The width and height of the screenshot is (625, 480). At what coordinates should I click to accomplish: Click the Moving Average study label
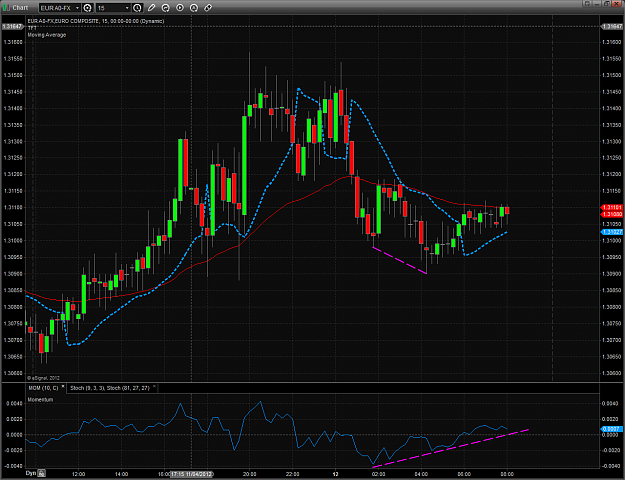coord(47,35)
